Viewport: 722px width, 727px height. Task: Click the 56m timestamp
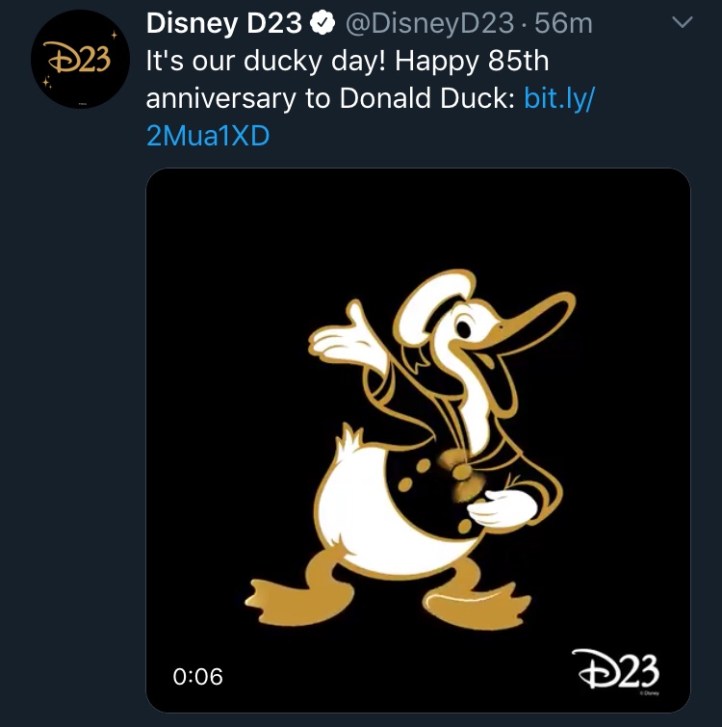[x=564, y=23]
